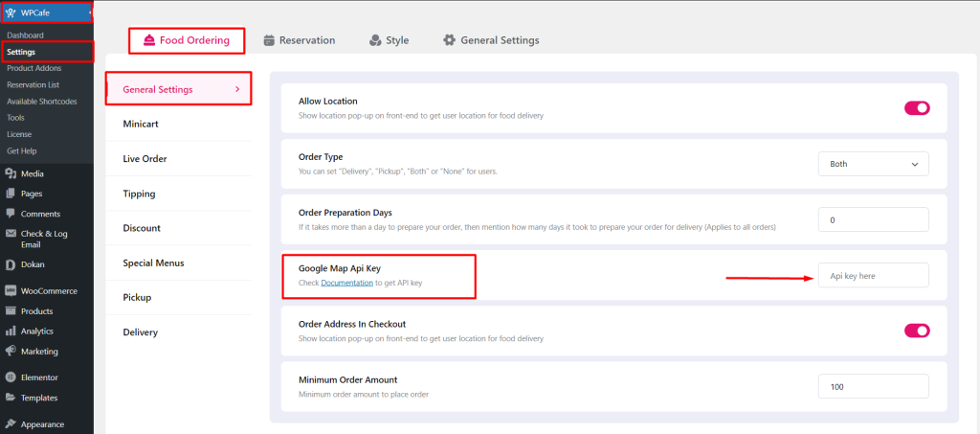Click the Style palette icon

[x=375, y=40]
